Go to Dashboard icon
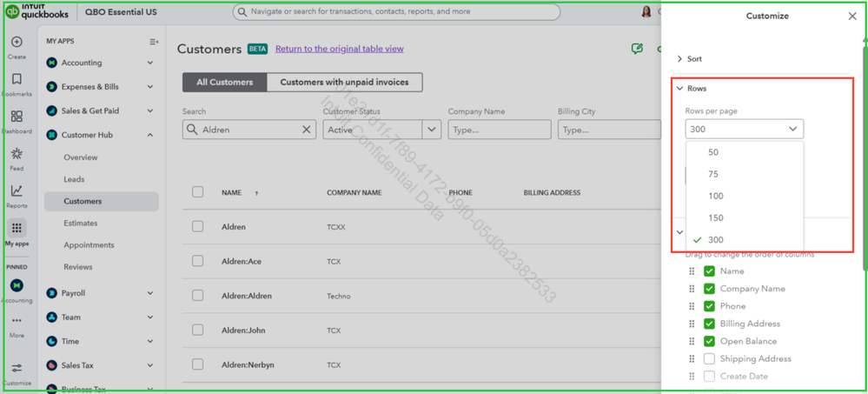 [x=17, y=117]
